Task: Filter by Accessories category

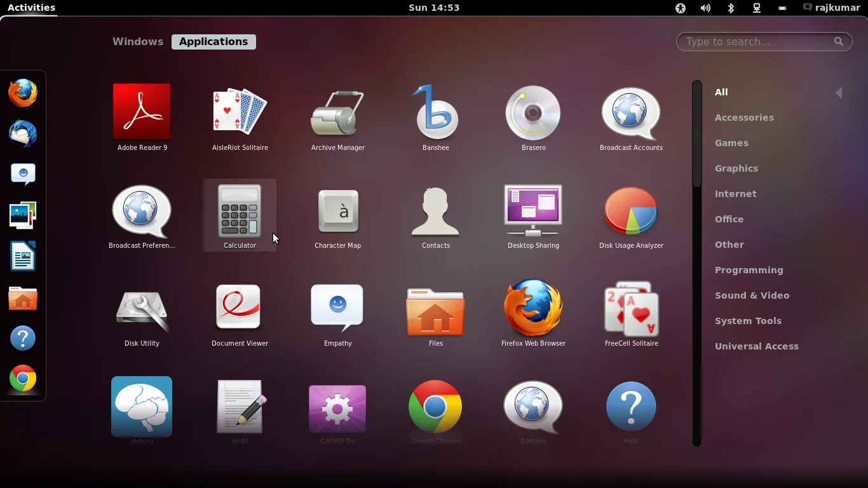Action: tap(744, 118)
